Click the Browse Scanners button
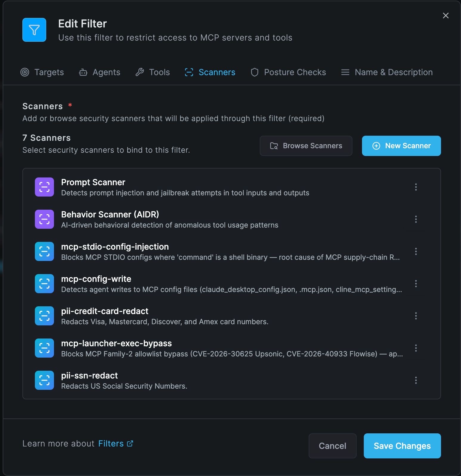 click(x=306, y=146)
